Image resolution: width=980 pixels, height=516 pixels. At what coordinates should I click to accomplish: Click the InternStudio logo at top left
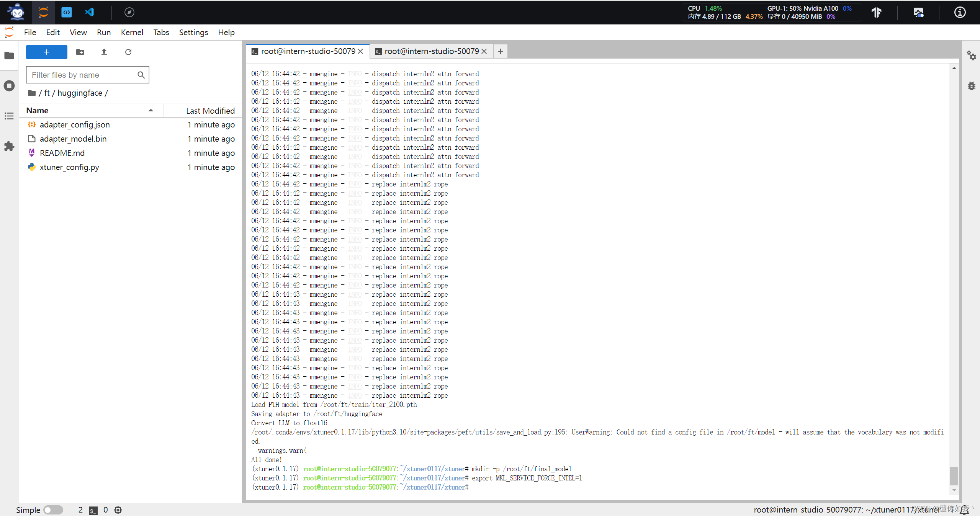tap(16, 12)
